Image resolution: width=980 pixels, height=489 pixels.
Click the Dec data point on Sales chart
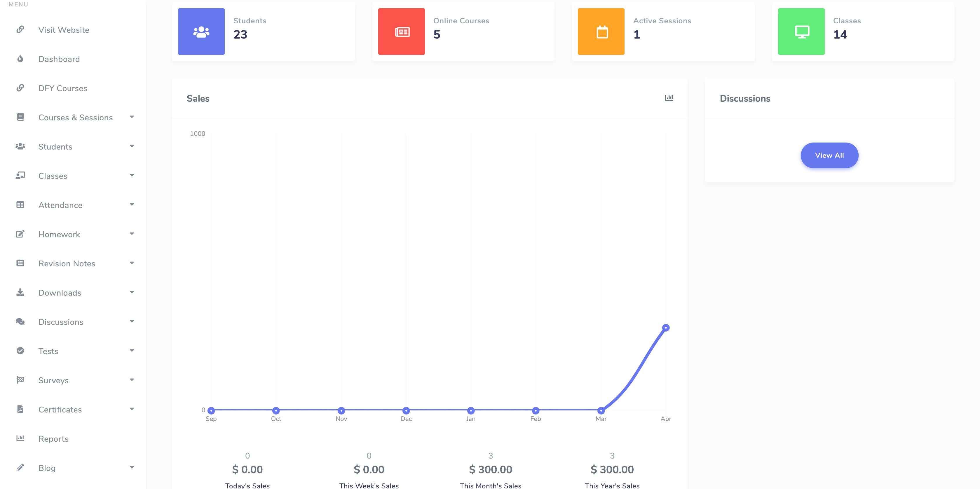[x=406, y=410]
